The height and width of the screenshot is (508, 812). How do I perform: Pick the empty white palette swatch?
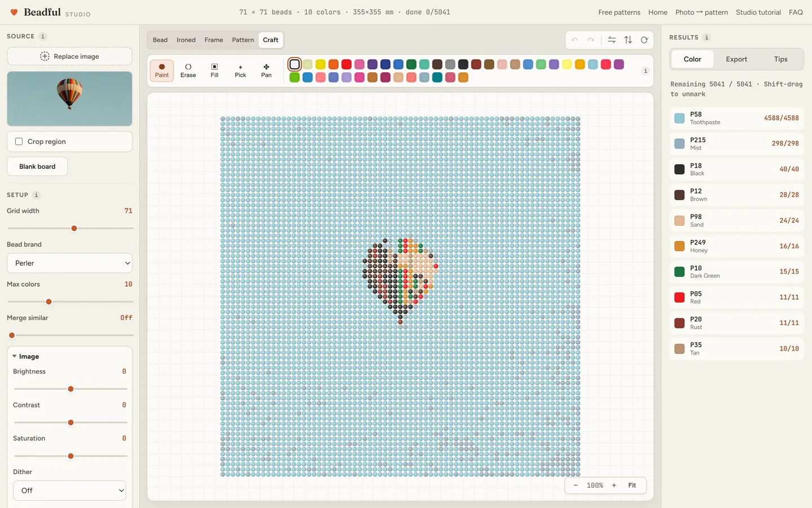(294, 64)
